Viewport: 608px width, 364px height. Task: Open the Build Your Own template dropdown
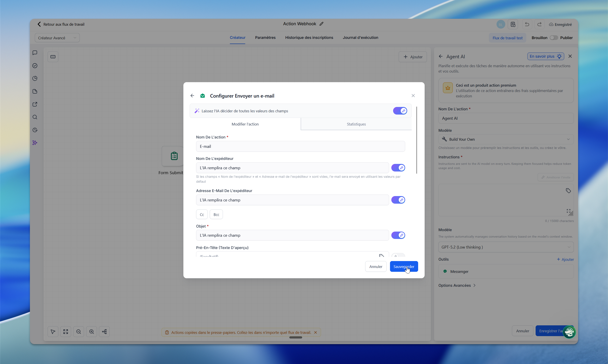click(506, 139)
